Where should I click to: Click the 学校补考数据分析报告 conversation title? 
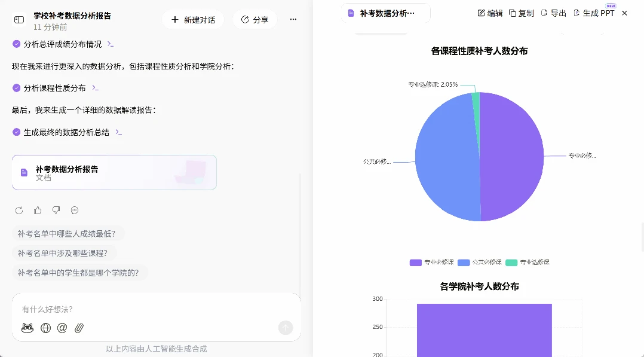[x=72, y=16]
